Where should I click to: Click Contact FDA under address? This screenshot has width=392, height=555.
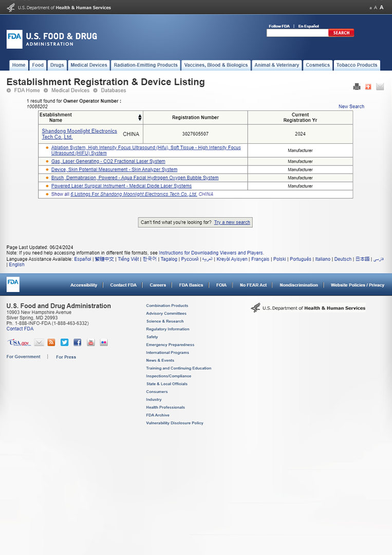click(20, 329)
